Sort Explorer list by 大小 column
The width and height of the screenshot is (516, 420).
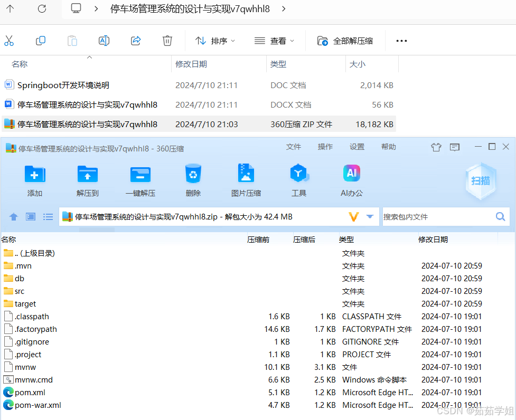pyautogui.click(x=358, y=64)
